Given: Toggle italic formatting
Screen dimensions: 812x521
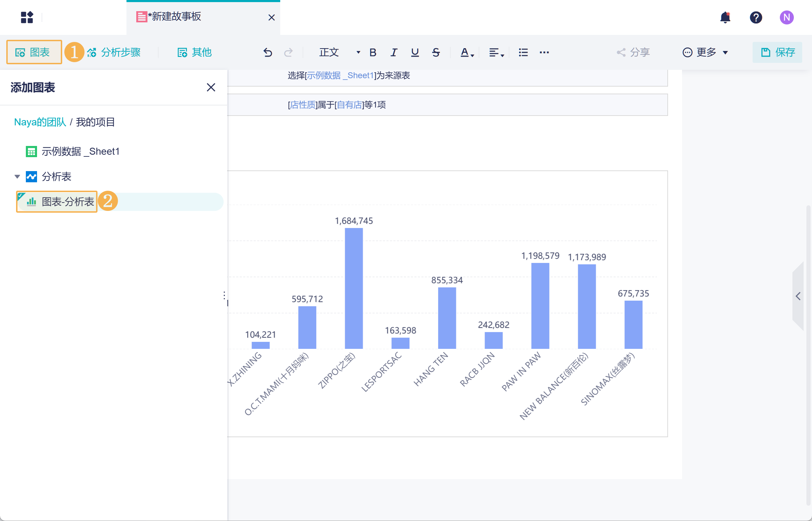Looking at the screenshot, I should click(x=394, y=52).
